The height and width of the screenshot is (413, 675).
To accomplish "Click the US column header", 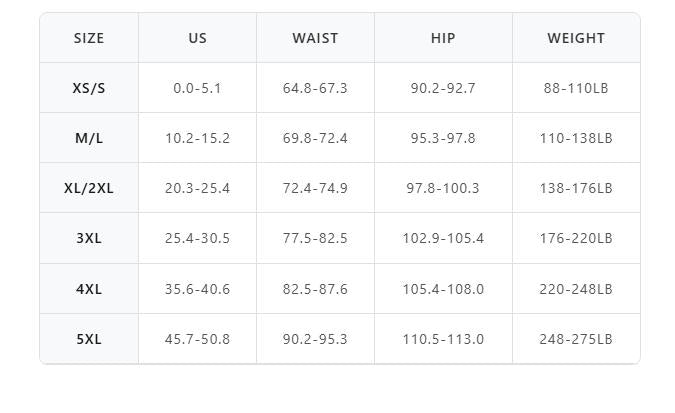I will [x=197, y=38].
